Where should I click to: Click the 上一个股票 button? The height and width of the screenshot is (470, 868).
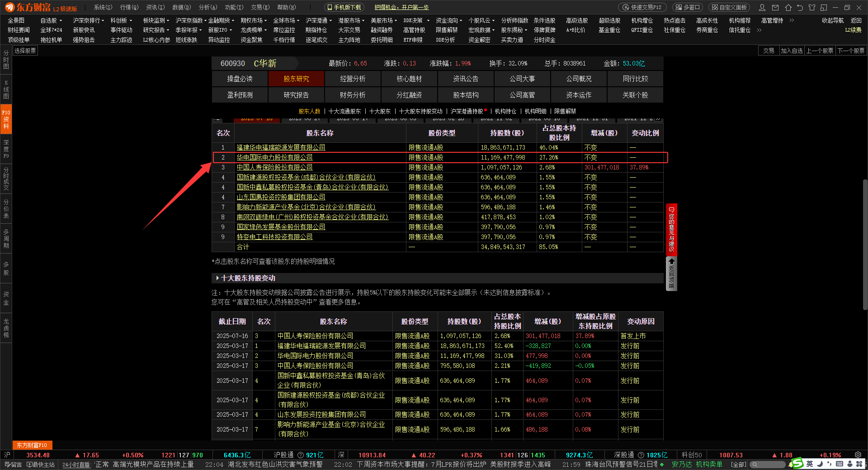point(820,51)
